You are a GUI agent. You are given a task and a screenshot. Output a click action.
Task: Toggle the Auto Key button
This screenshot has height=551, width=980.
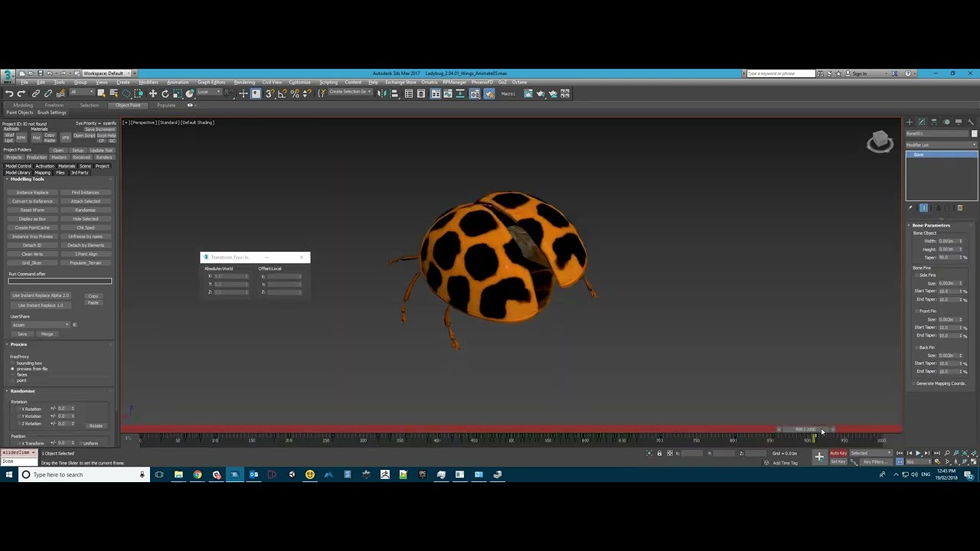click(x=838, y=453)
